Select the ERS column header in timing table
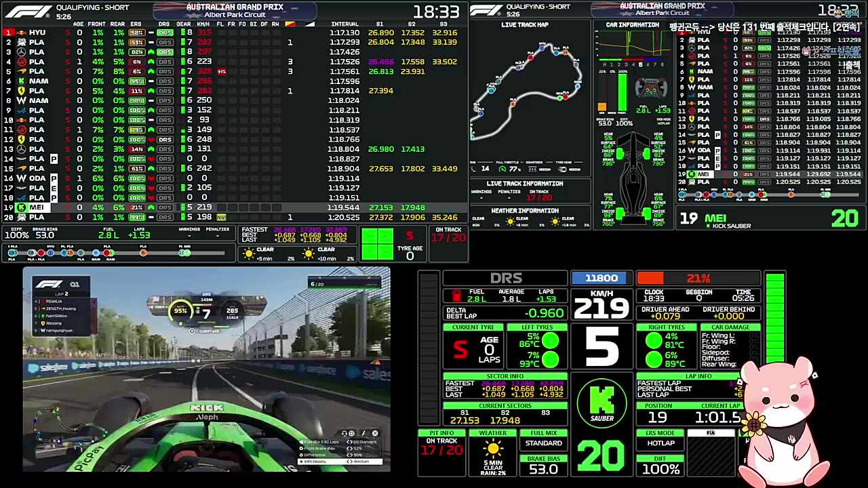 [x=136, y=24]
